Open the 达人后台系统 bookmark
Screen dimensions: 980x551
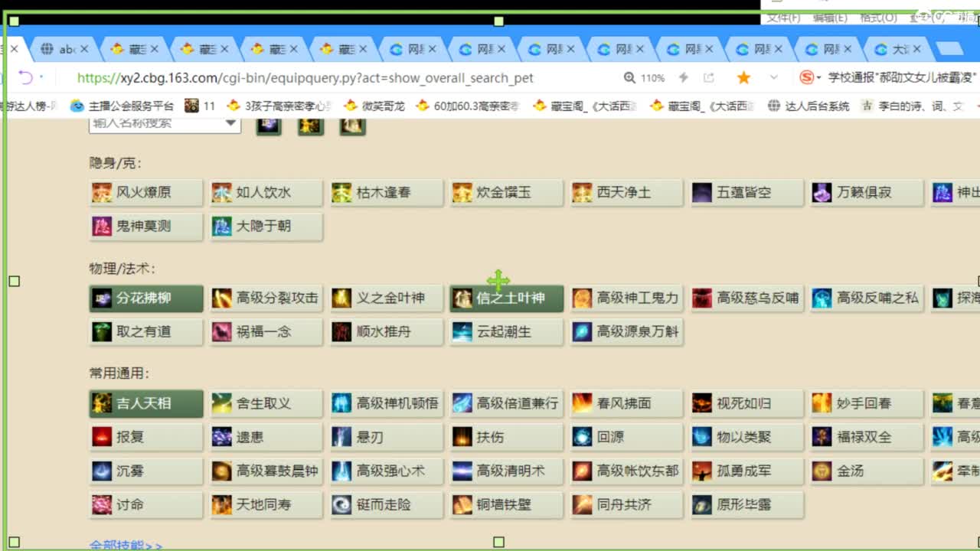808,106
